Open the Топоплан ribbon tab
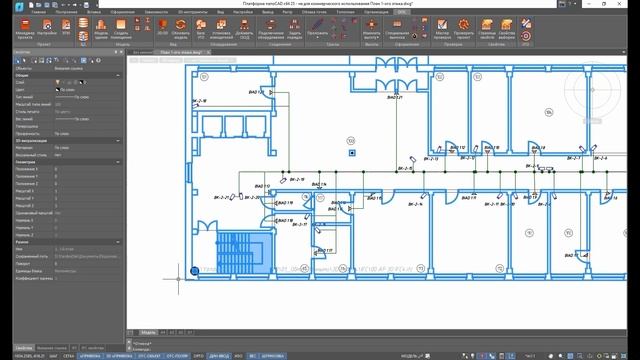The height and width of the screenshot is (360, 640). pos(345,12)
